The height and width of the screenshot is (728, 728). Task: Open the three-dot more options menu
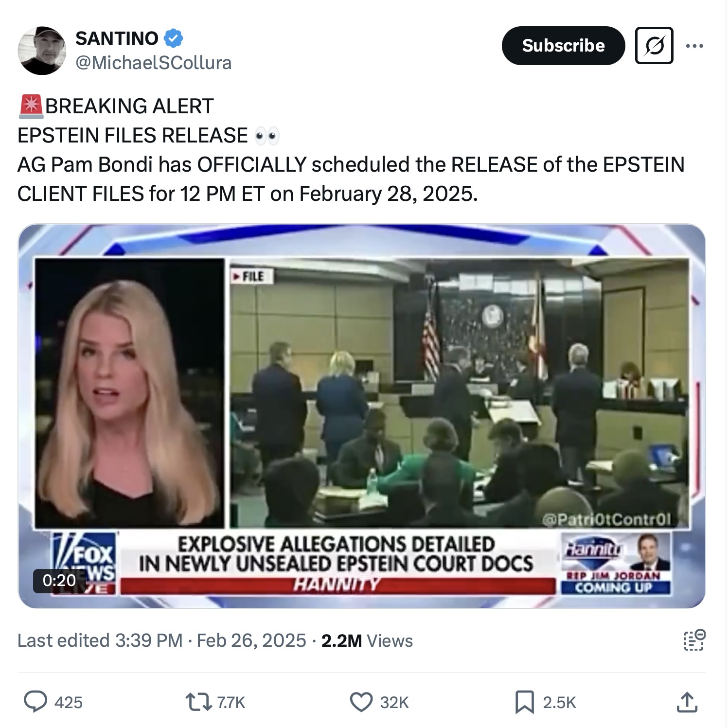[x=694, y=46]
